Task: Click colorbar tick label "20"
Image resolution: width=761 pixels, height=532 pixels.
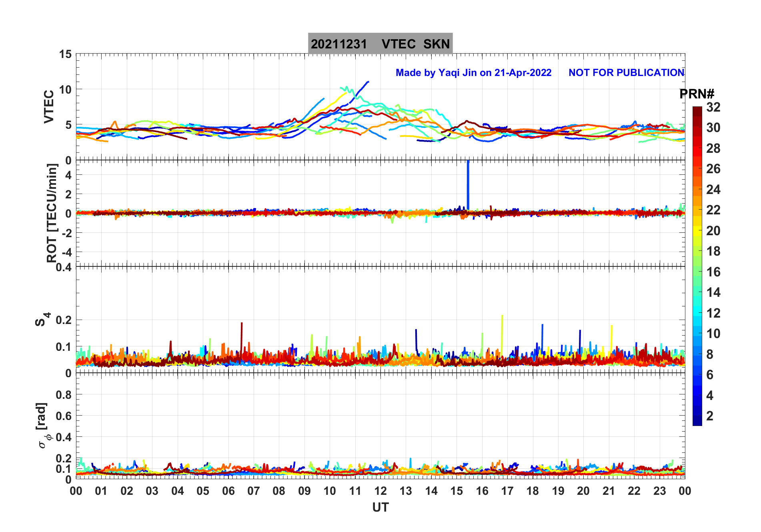Action: pyautogui.click(x=713, y=231)
